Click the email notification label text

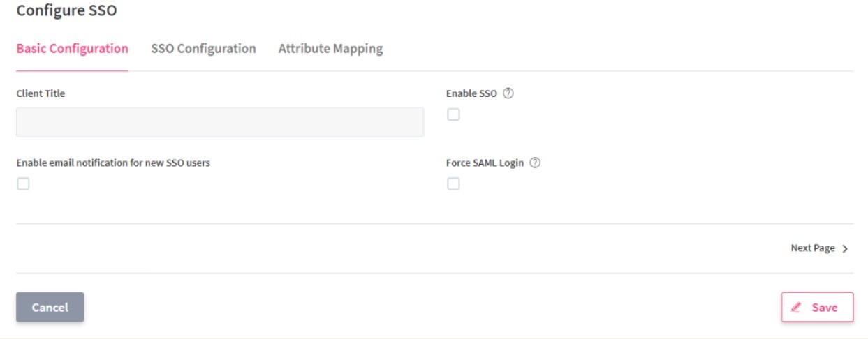tap(113, 163)
